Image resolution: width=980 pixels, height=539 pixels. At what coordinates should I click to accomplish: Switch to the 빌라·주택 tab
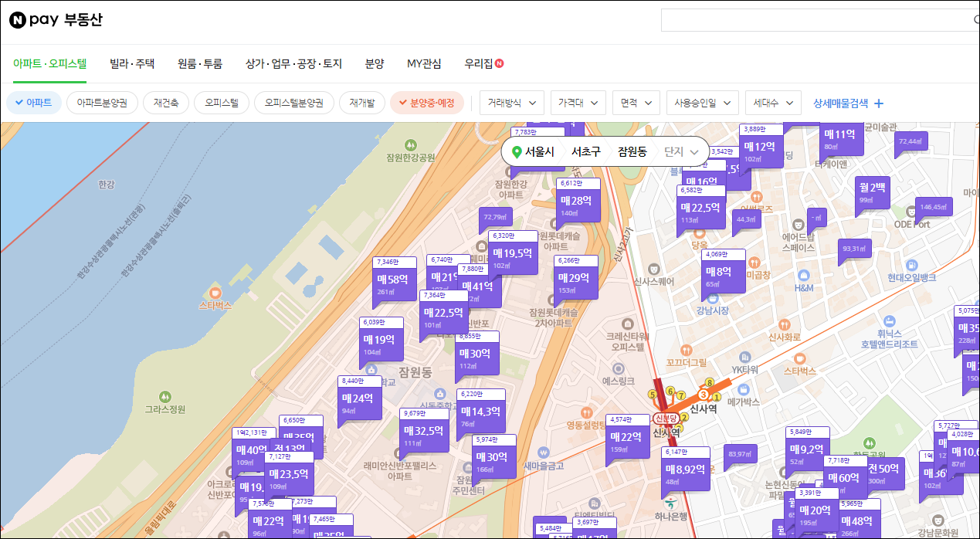(132, 64)
